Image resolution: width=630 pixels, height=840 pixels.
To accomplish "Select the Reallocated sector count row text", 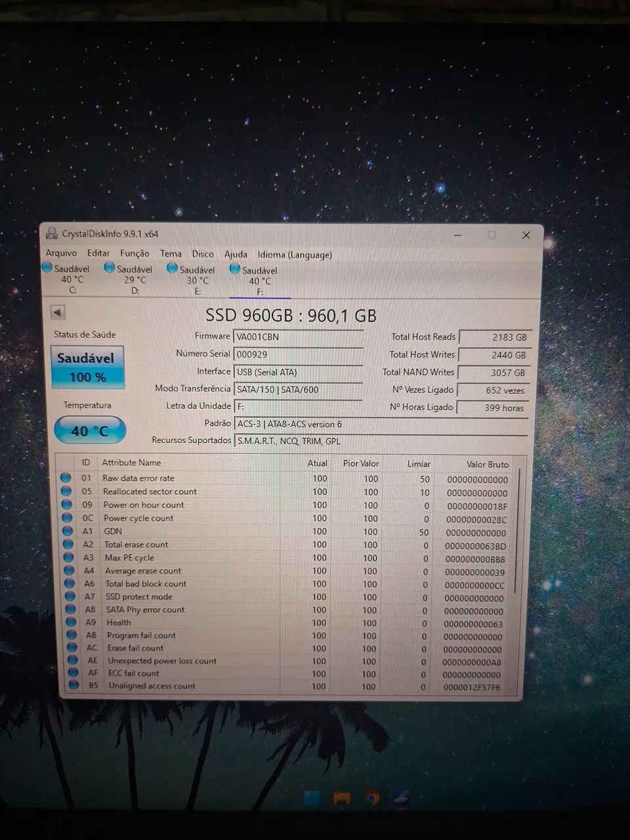I will pyautogui.click(x=150, y=491).
